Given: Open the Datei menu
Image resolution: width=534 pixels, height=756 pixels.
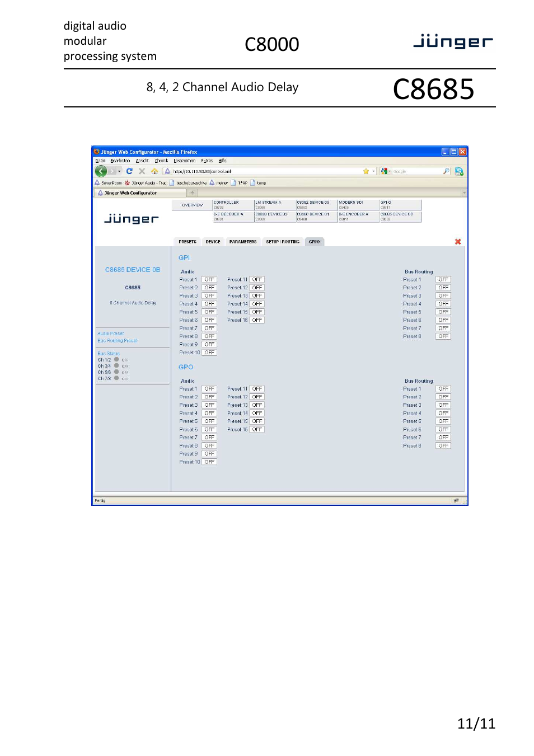Looking at the screenshot, I should [100, 161].
